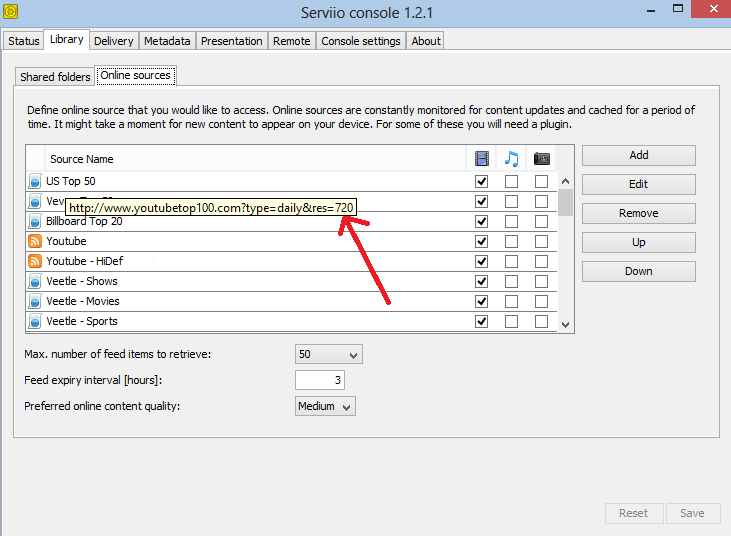Enable image checkbox for Veetle - Movies
Screen dimensions: 731x536
click(541, 302)
